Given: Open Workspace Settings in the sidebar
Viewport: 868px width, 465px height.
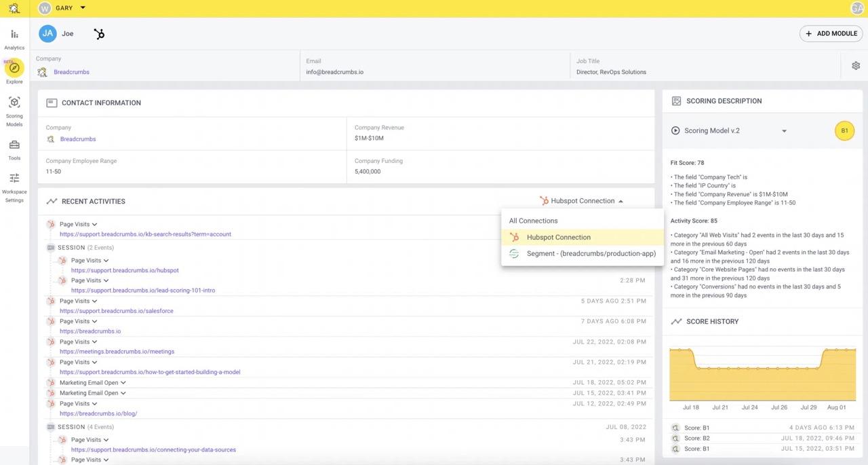Looking at the screenshot, I should pyautogui.click(x=14, y=187).
